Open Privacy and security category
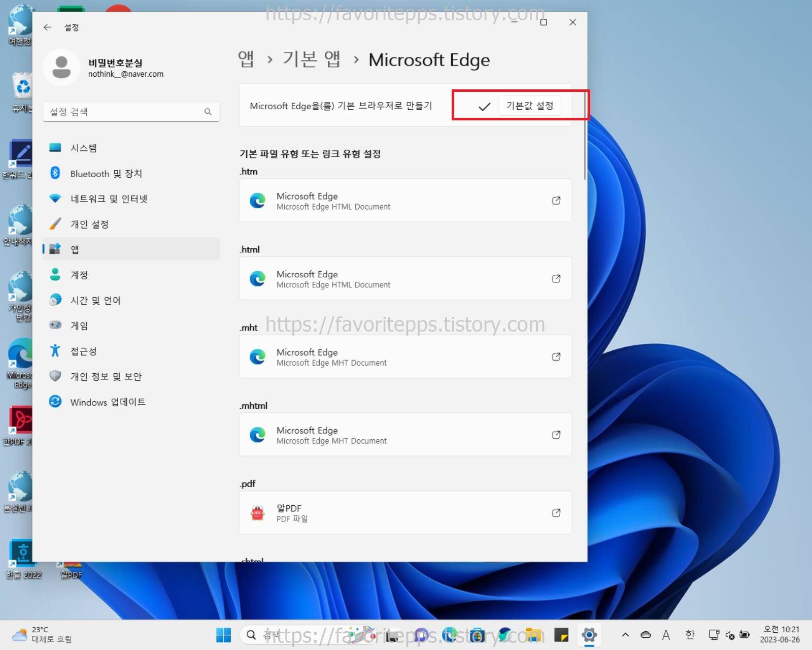The image size is (812, 650). [131, 376]
